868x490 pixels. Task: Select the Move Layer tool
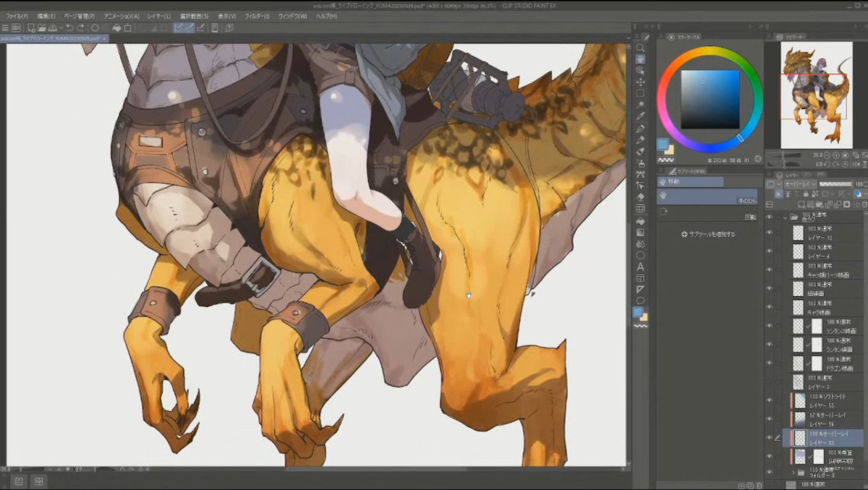[641, 82]
